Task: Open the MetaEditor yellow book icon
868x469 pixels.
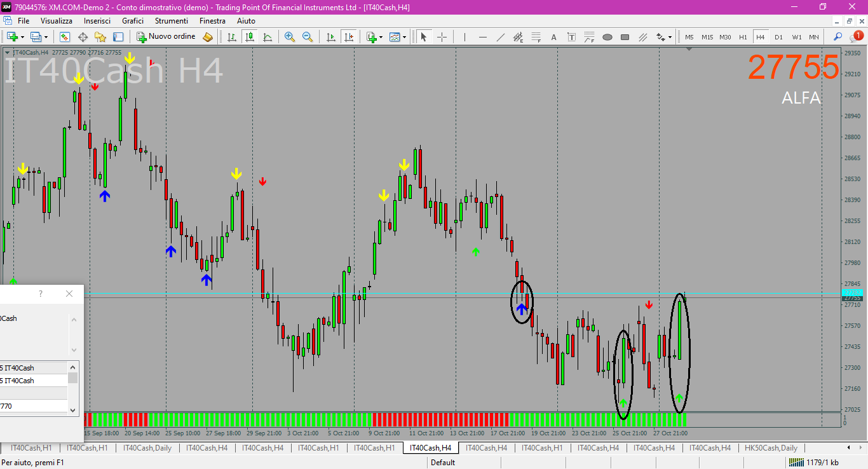Action: pos(208,37)
